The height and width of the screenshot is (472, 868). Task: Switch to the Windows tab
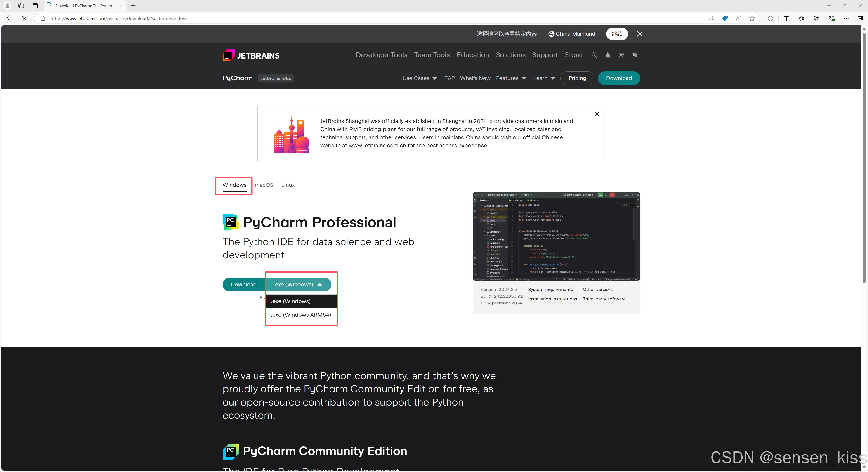[x=234, y=185]
